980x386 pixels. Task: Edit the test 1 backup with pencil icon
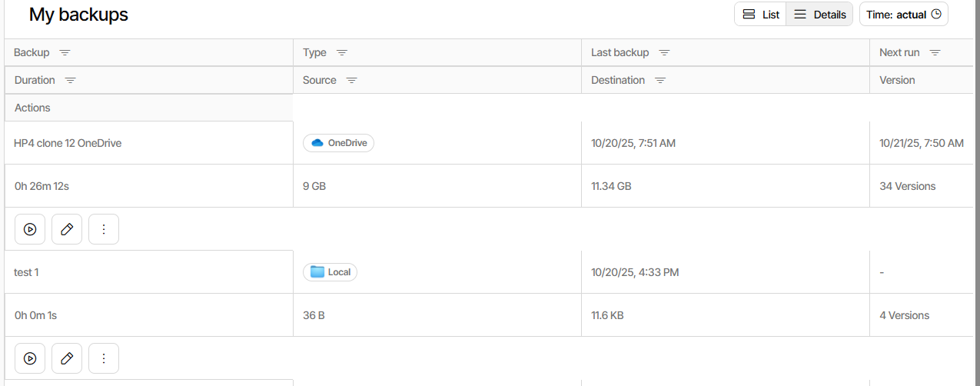click(x=67, y=358)
